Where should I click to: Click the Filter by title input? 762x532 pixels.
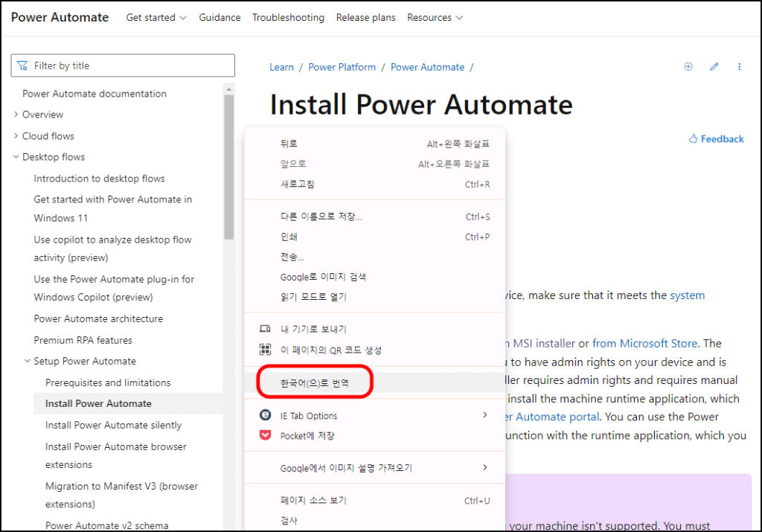pos(123,65)
